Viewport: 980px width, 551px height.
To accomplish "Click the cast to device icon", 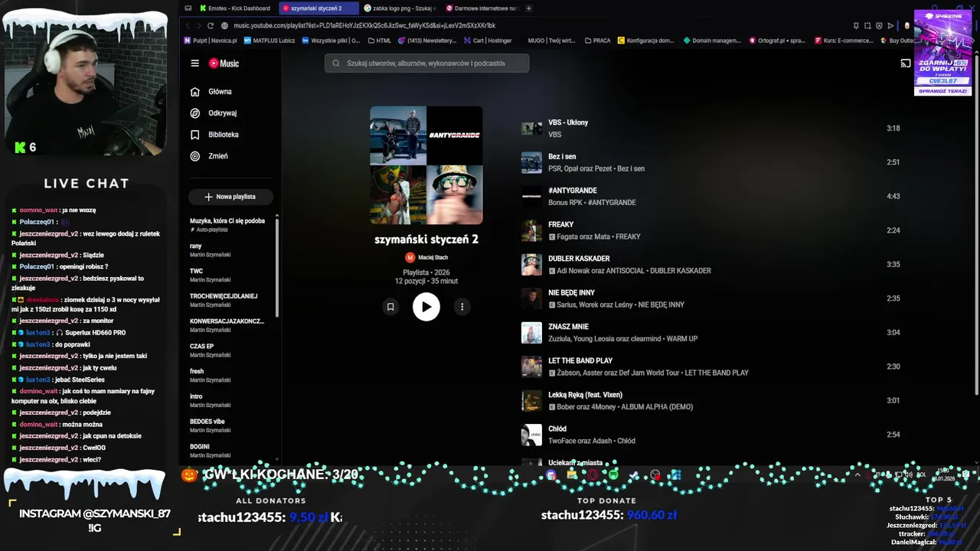I will 905,64.
